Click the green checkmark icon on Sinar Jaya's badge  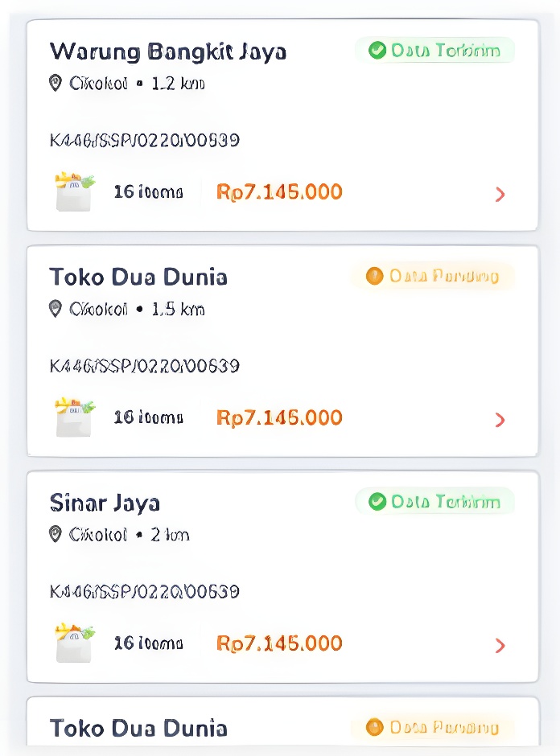coord(377,502)
